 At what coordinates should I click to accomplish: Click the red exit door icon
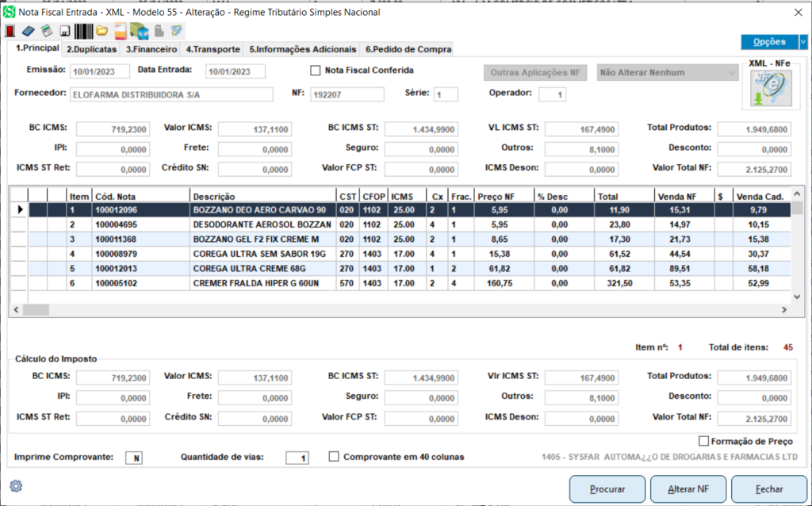coord(10,31)
